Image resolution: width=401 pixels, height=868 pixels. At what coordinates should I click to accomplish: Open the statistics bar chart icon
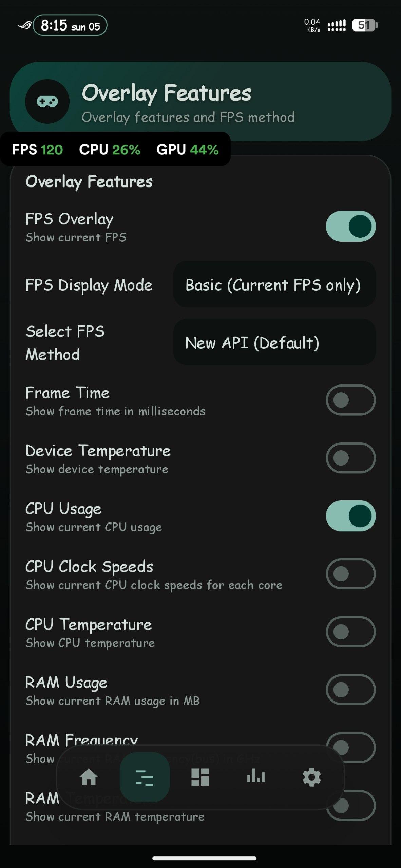coord(256,777)
